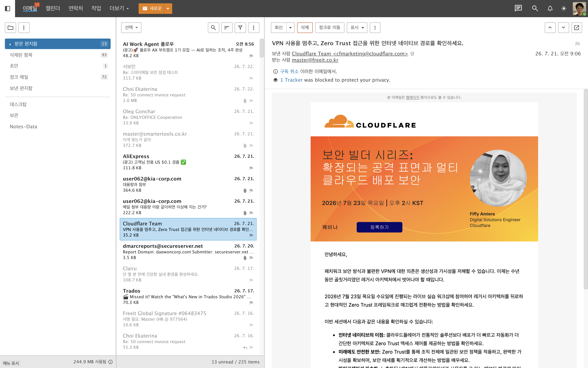Open message in a new window
The width and height of the screenshot is (588, 368).
pyautogui.click(x=577, y=28)
